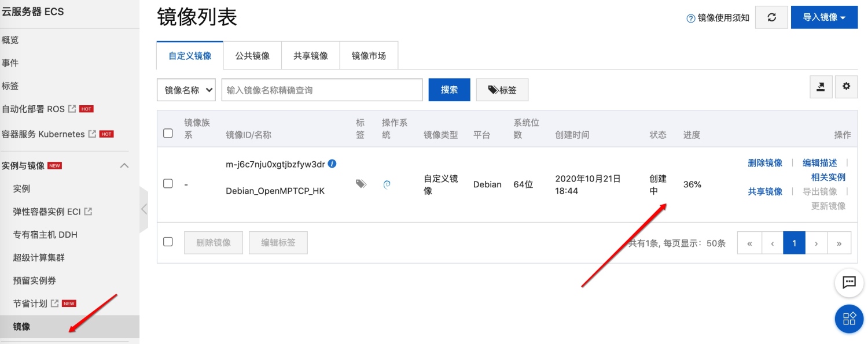Expand the 导入镜像 dropdown button
Image resolution: width=868 pixels, height=344 pixels.
point(824,17)
